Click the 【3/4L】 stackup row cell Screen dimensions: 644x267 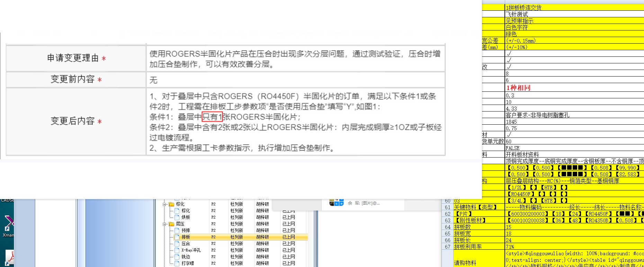(x=574, y=201)
